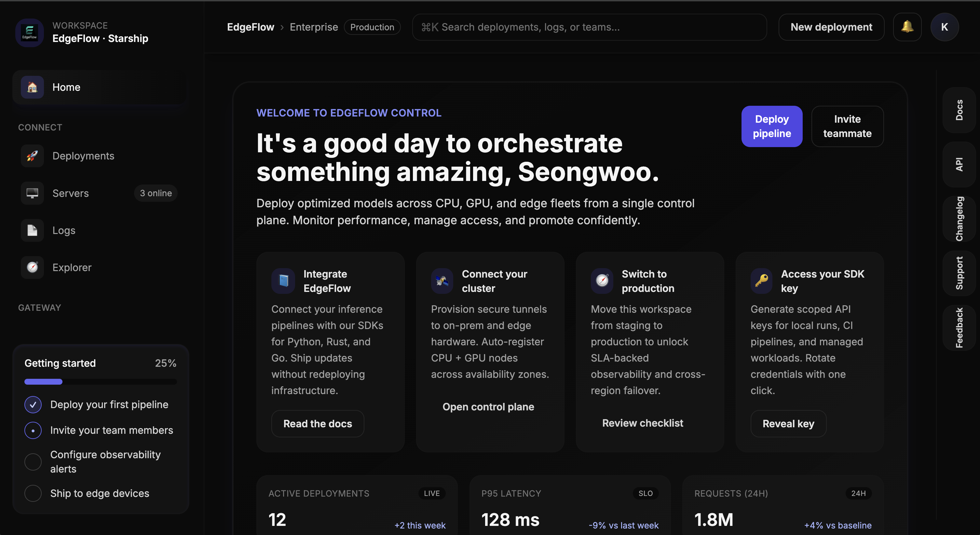Click the Reveal key button
Viewport: 980px width, 535px height.
coord(788,423)
